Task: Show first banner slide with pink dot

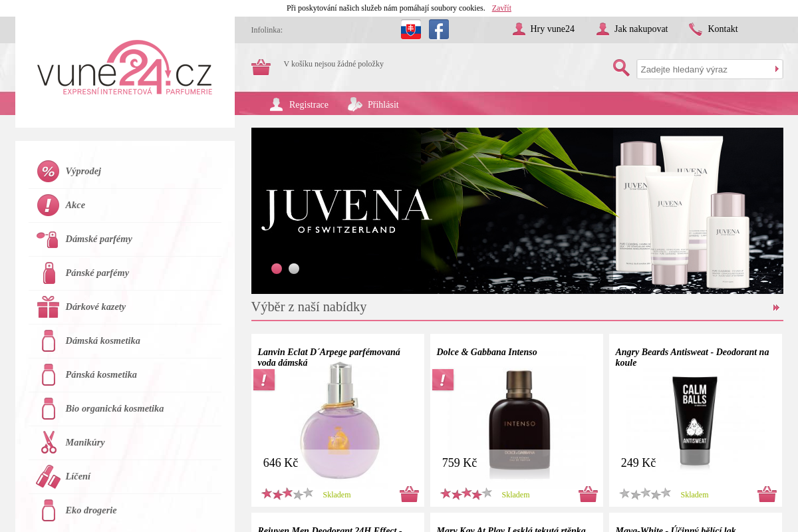Action: click(277, 269)
